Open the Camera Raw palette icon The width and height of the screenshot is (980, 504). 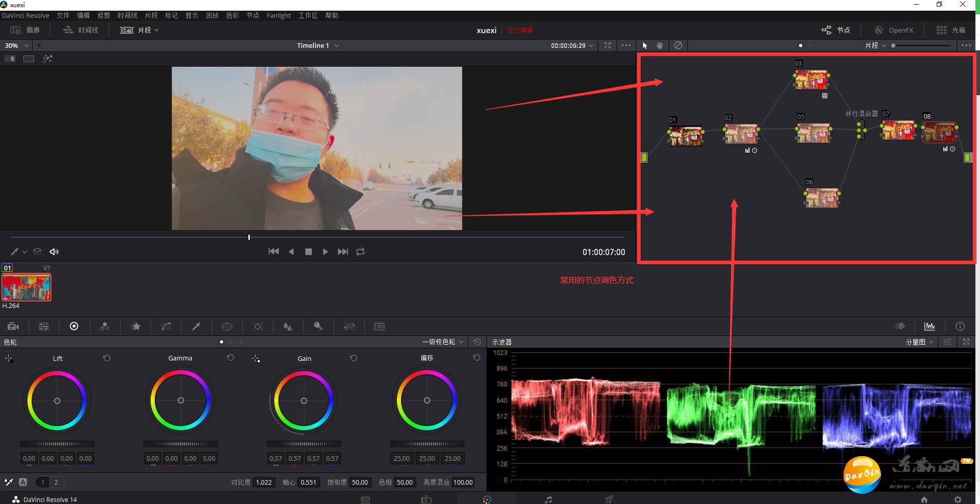[13, 326]
